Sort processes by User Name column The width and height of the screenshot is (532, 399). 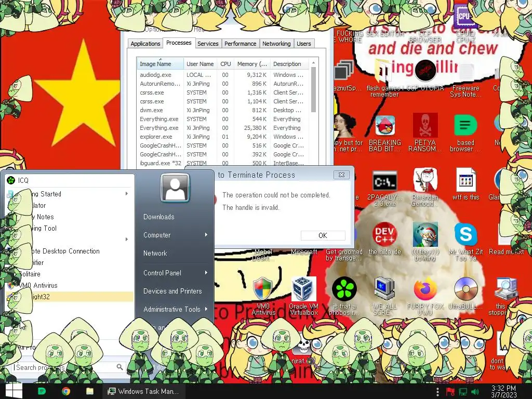coord(200,64)
